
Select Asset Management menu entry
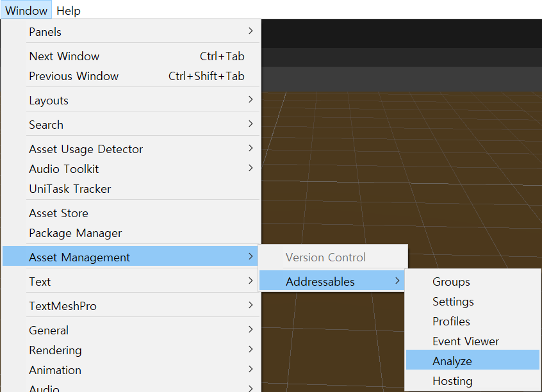coord(131,257)
